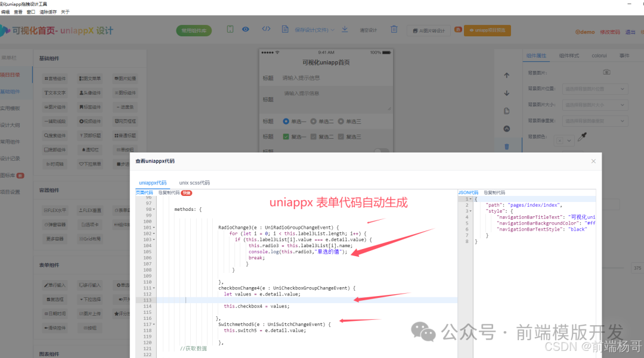Add the 复选框 form component
The width and height of the screenshot is (644, 358).
pos(55,300)
